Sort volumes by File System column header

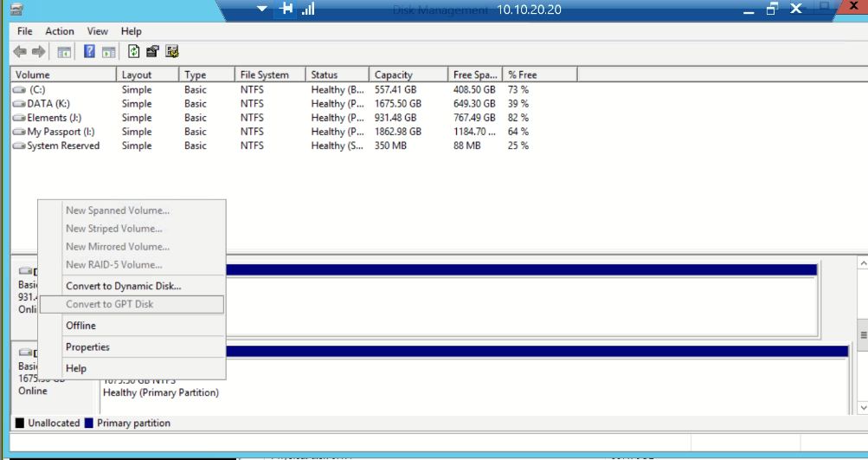point(264,75)
